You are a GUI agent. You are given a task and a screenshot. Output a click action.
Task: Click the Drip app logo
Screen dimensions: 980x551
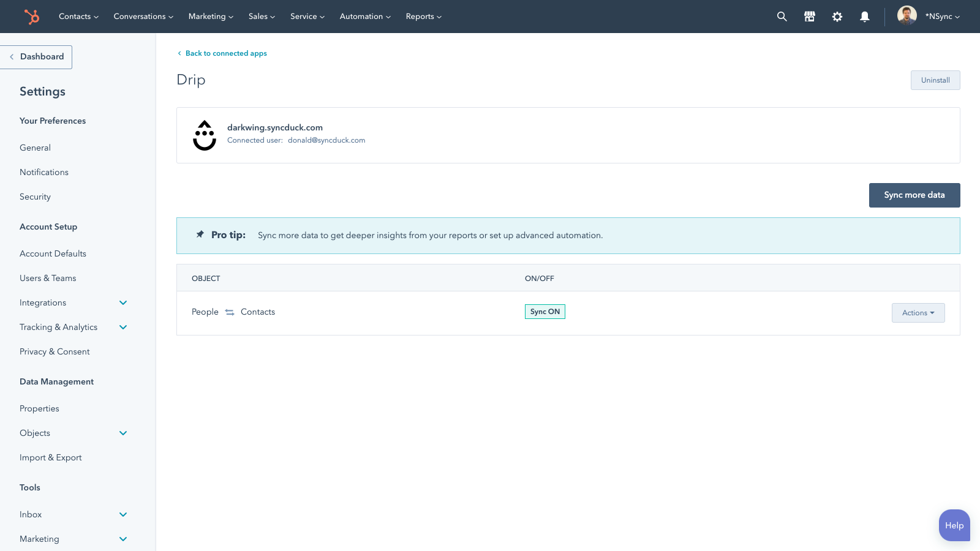coord(205,135)
